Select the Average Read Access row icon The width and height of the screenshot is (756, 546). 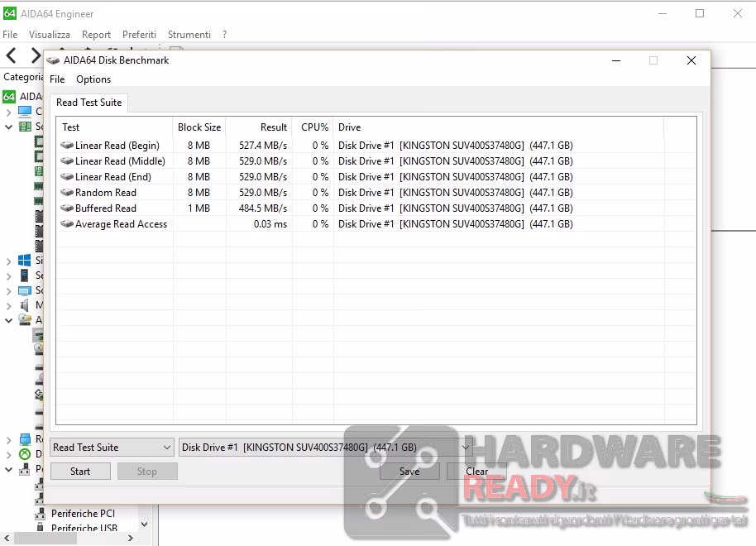[67, 224]
